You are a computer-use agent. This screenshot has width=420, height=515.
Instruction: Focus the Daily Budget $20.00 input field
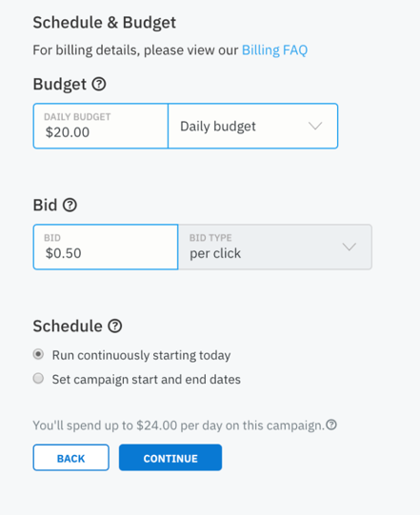click(x=101, y=126)
